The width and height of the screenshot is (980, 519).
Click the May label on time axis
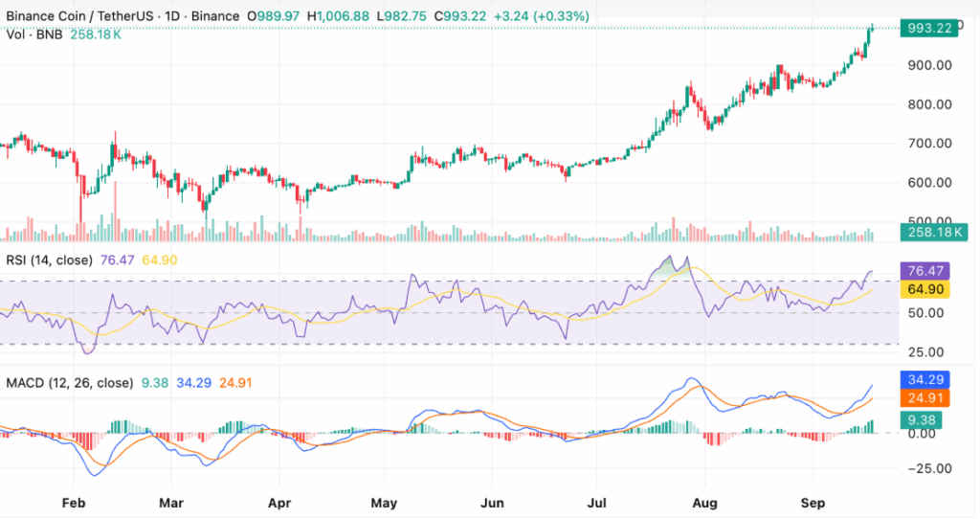[x=384, y=504]
